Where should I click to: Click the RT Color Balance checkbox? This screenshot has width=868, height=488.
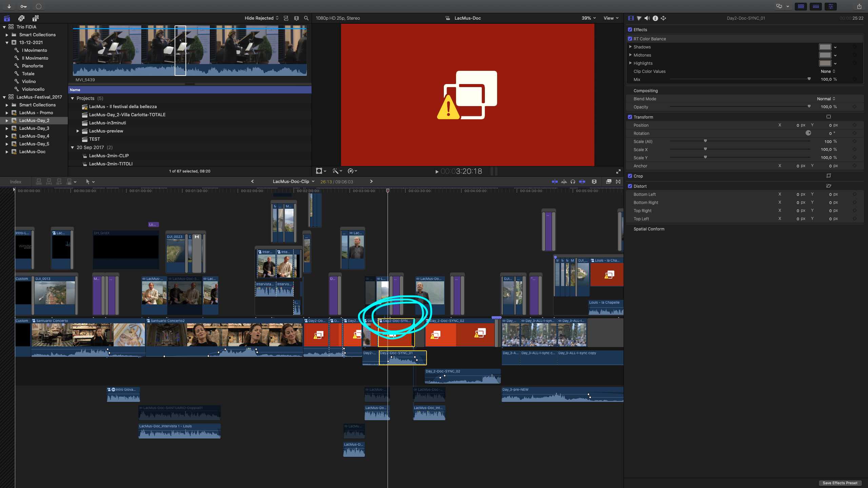630,38
